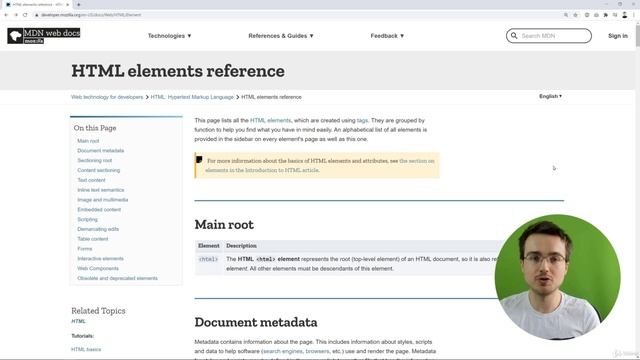
Task: Jump to Obsolete and deprecated elements
Action: click(x=117, y=278)
